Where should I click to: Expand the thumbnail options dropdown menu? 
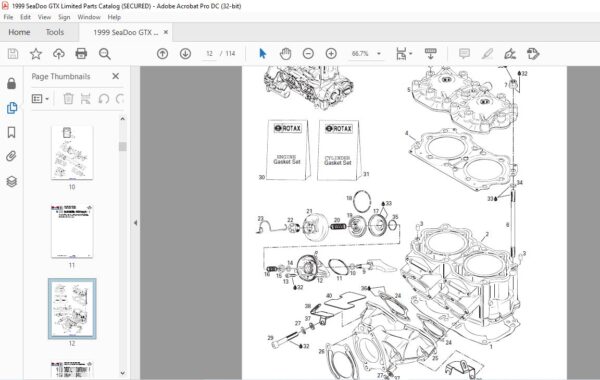pyautogui.click(x=40, y=99)
